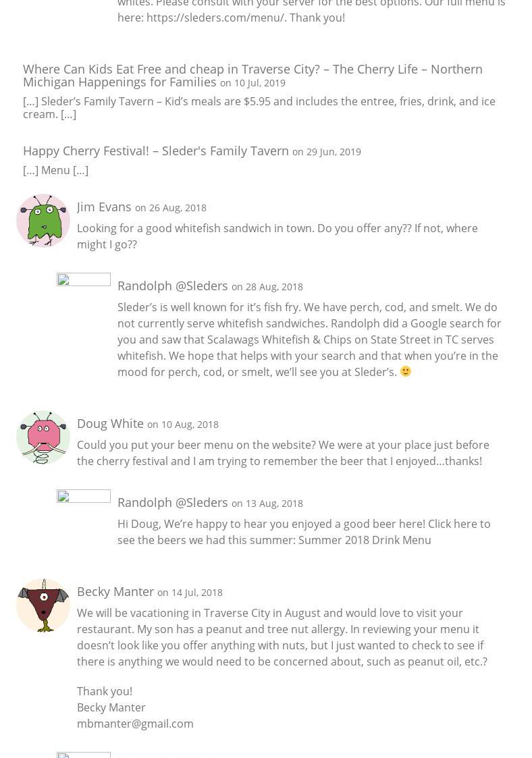Click the Randolph @Sleders name on the beer menu reply
Image resolution: width=532 pixels, height=758 pixels.
[x=172, y=502]
